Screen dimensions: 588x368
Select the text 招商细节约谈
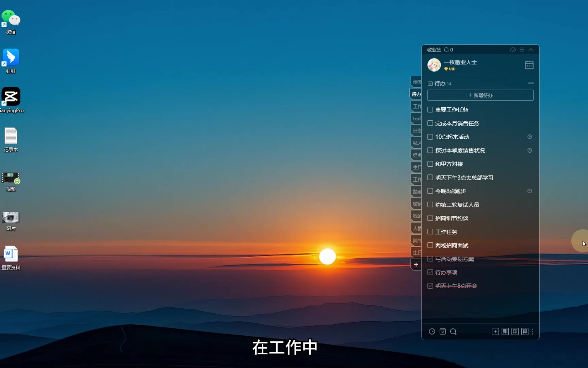452,218
